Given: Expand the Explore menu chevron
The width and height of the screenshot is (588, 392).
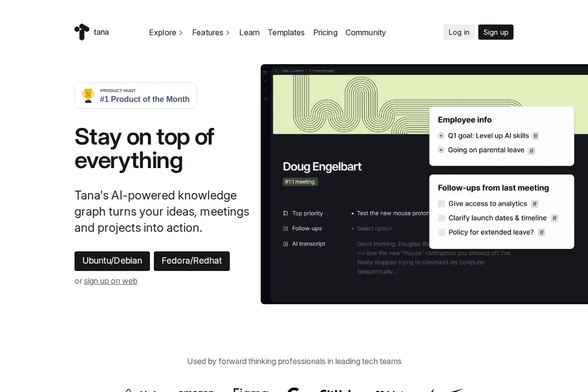Looking at the screenshot, I should [181, 33].
